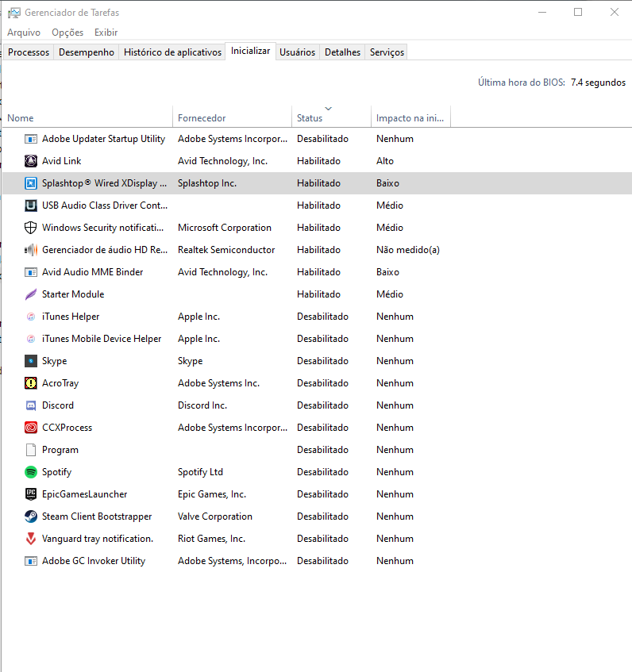Click the EpicGamesLauncher icon

click(31, 494)
